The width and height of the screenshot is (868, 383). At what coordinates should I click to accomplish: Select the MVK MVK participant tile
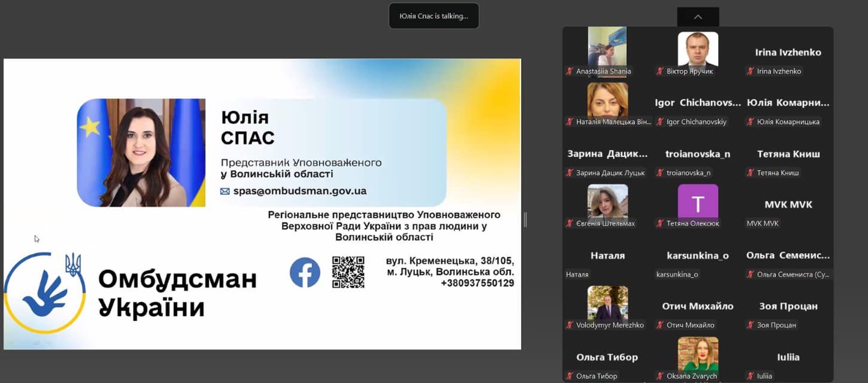[x=788, y=205]
